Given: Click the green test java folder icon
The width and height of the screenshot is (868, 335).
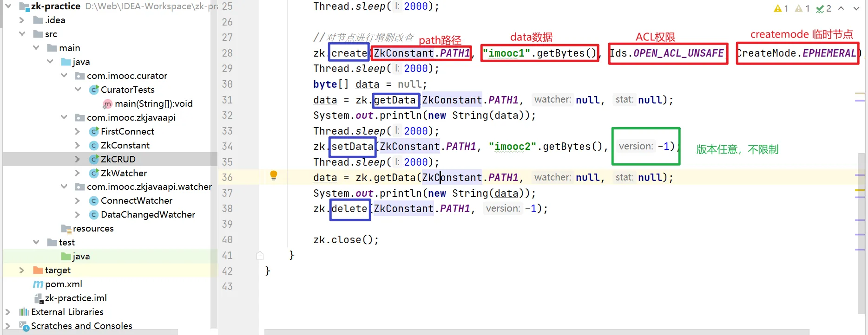Looking at the screenshot, I should 66,257.
